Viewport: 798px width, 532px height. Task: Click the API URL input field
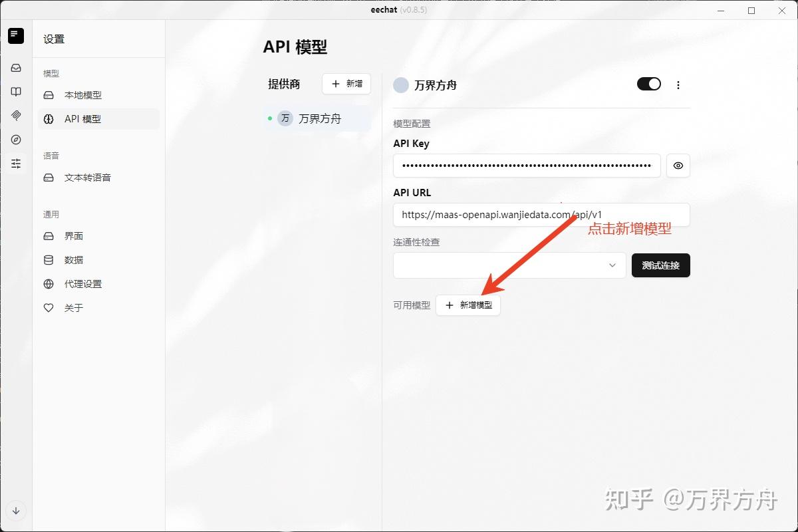pos(541,215)
